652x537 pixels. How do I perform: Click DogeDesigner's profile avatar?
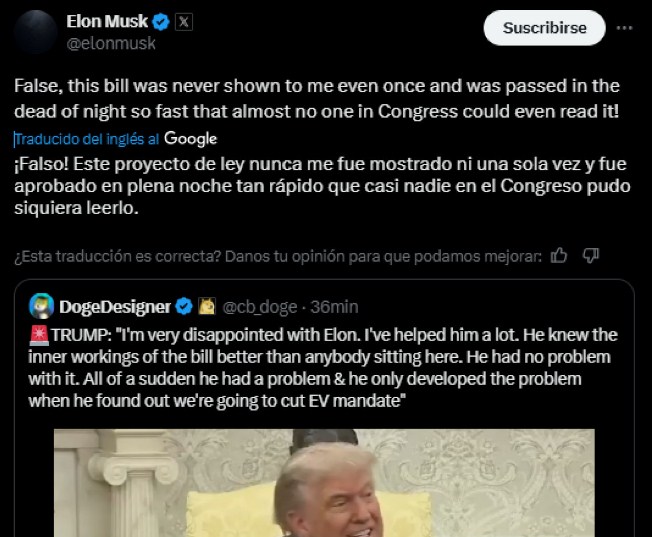click(x=42, y=305)
